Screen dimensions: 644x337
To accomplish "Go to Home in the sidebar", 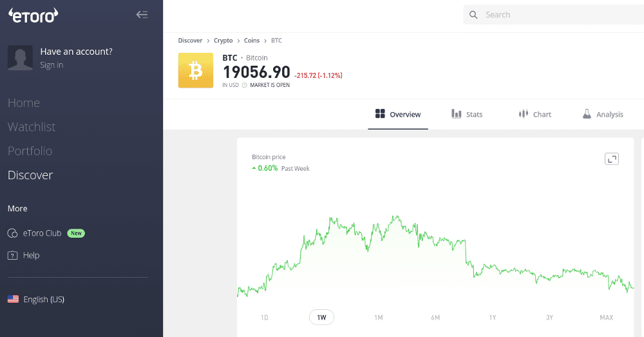I will point(24,102).
